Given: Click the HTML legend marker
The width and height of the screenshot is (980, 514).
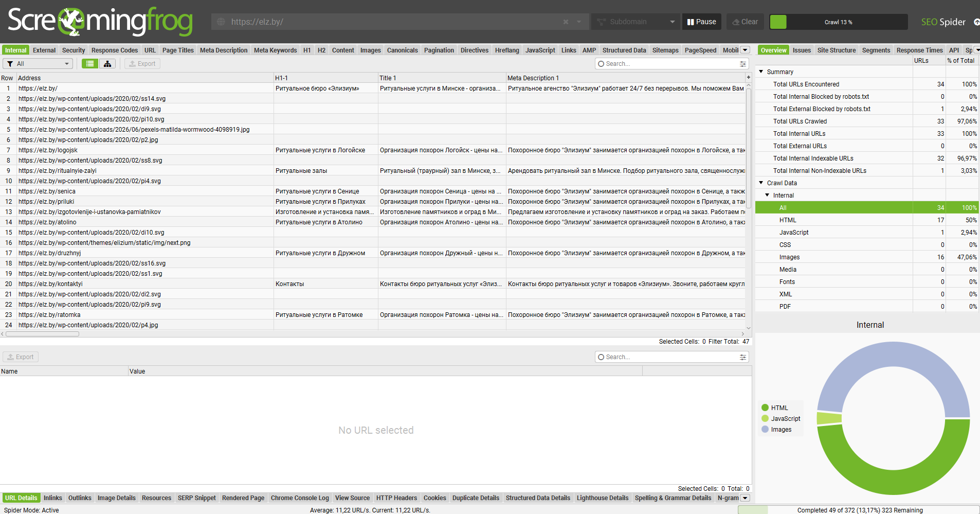Looking at the screenshot, I should (x=765, y=407).
